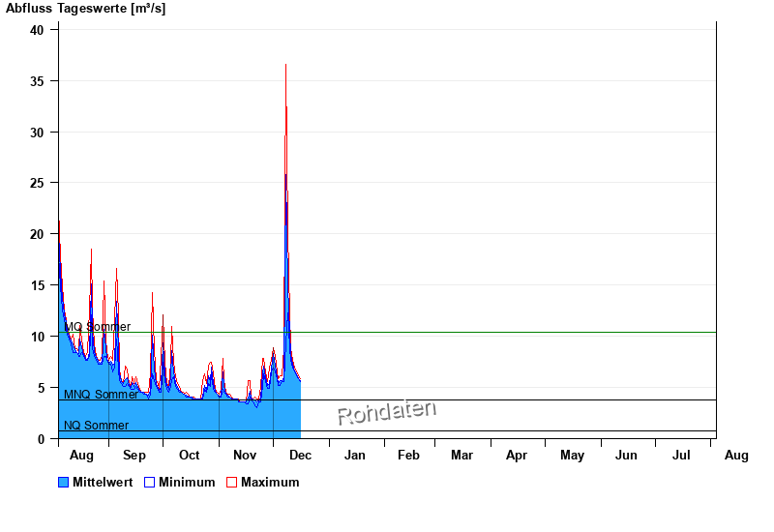774x532 pixels.
Task: Click the Maximum legend label
Action: tap(270, 482)
